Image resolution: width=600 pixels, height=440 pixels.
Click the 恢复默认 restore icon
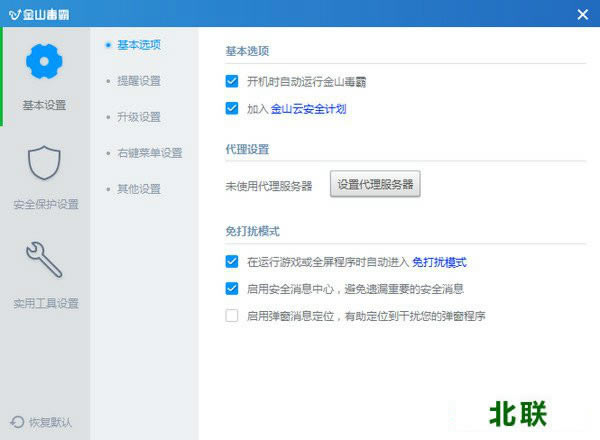point(17,422)
